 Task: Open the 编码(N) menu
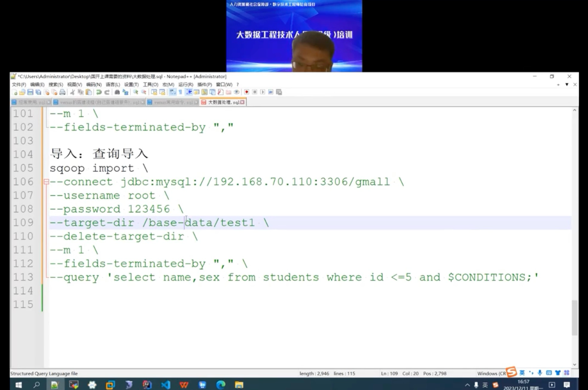click(94, 85)
